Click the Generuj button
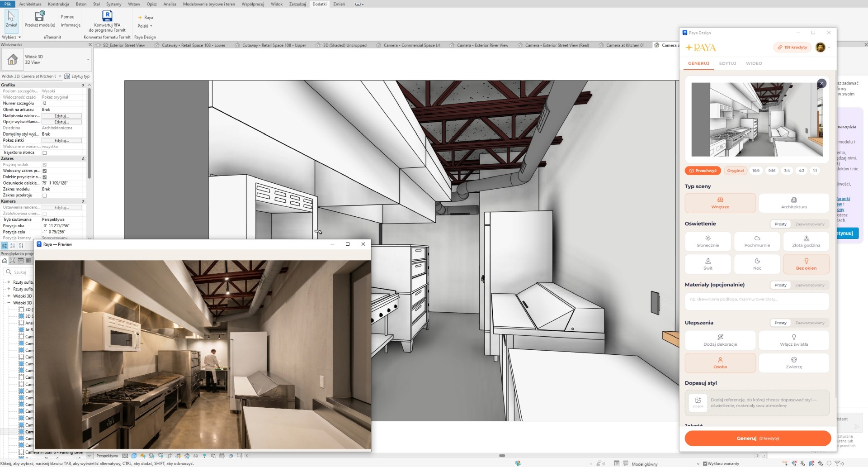 point(757,438)
